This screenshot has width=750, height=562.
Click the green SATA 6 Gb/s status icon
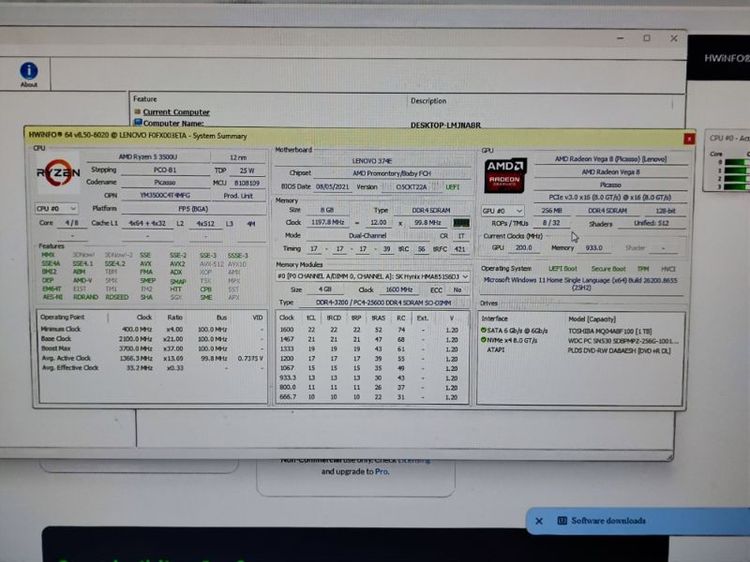click(483, 330)
